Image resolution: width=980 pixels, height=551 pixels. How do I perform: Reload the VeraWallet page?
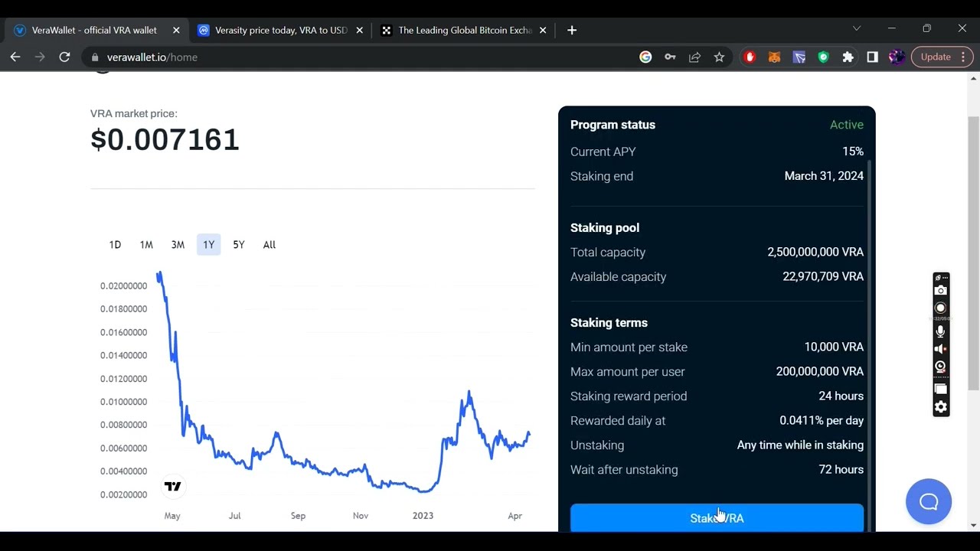tap(64, 57)
